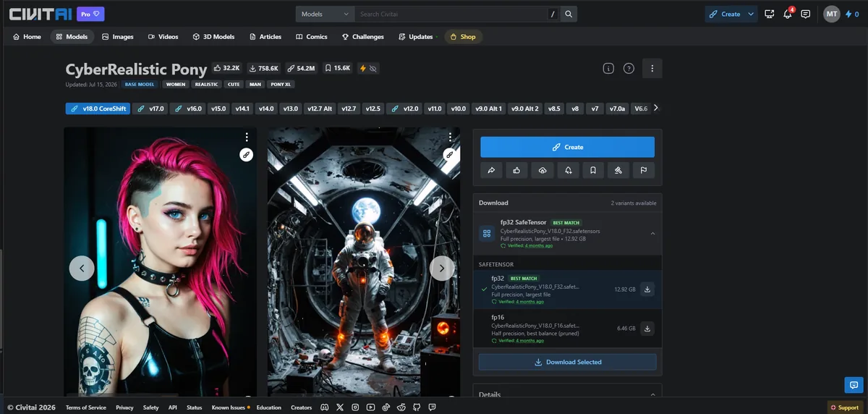Open the Pro membership badge

[x=90, y=14]
